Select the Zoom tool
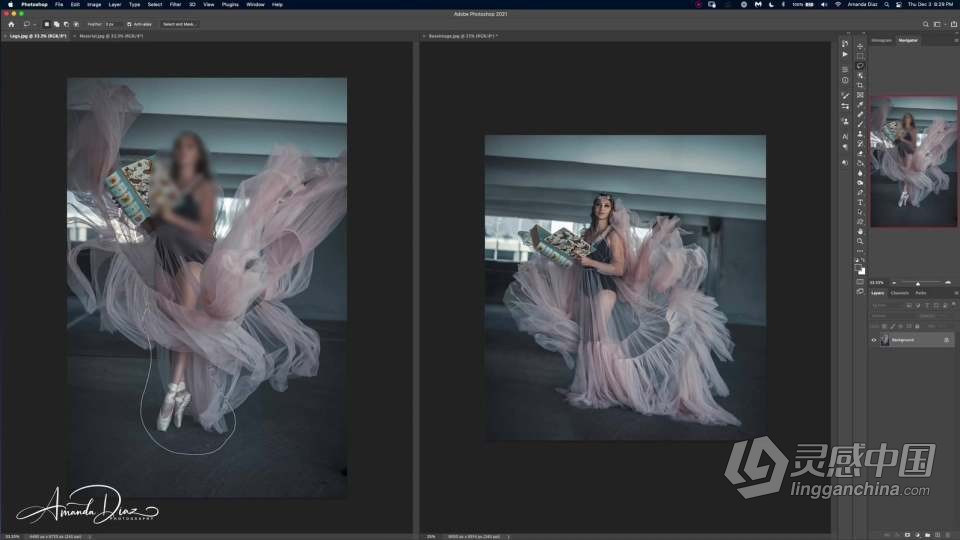Screen dimensions: 960x540 tap(860, 241)
